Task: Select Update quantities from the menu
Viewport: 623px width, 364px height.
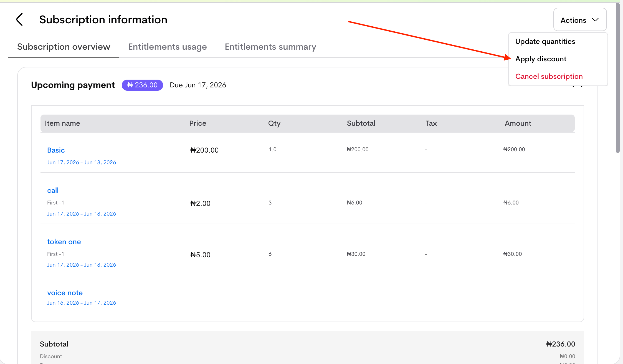Action: [x=545, y=41]
